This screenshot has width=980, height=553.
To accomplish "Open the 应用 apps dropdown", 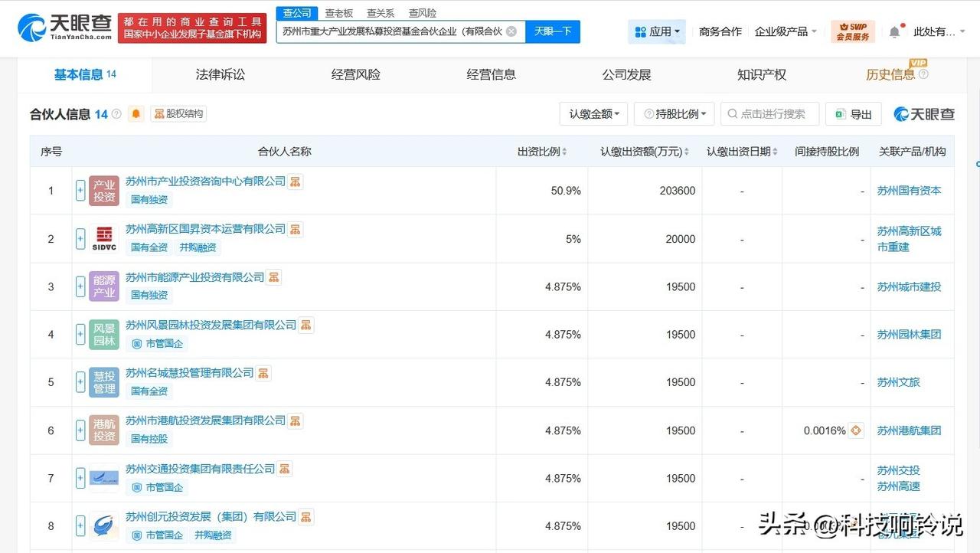I will 657,31.
